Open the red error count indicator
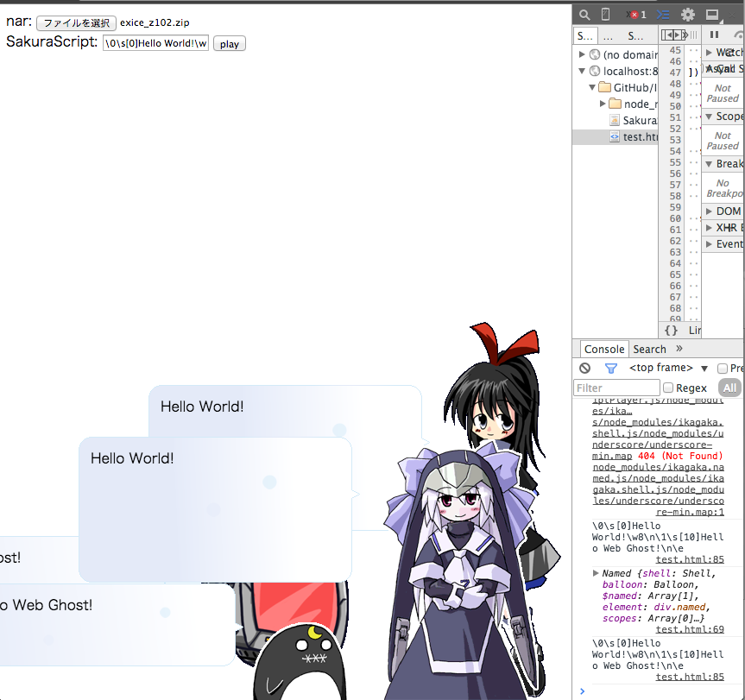The width and height of the screenshot is (745, 700). [x=637, y=15]
